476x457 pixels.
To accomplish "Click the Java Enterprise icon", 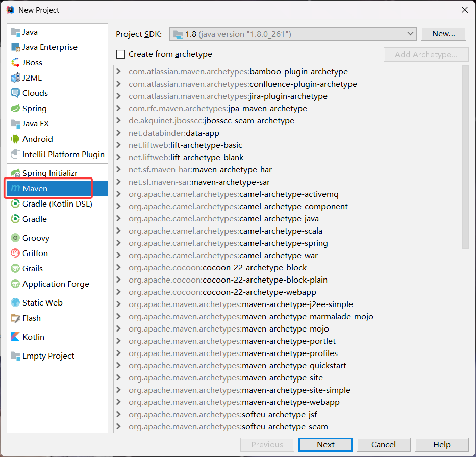I will 15,47.
